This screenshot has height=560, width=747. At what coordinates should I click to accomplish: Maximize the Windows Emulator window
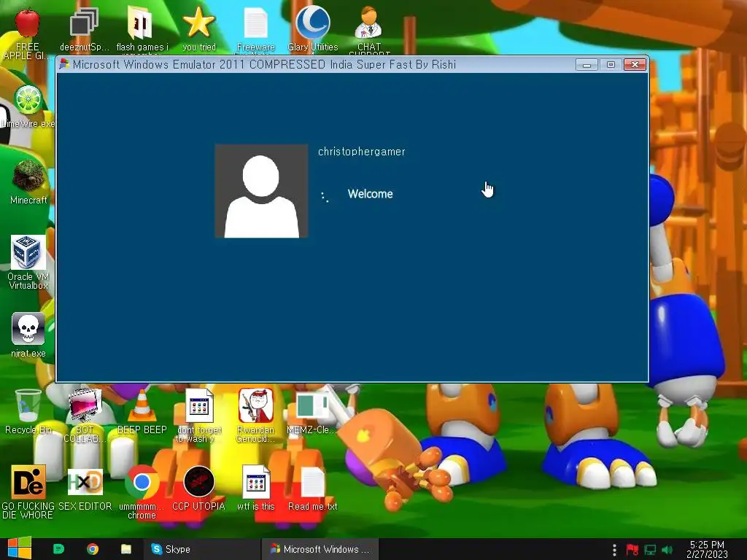coord(611,65)
